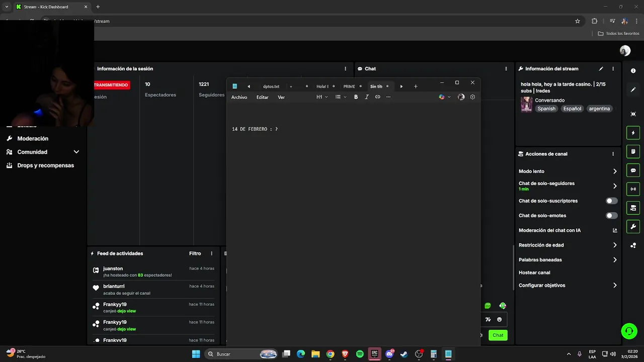The height and width of the screenshot is (362, 644).
Task: Toggle bold formatting in Notepad
Action: (356, 97)
